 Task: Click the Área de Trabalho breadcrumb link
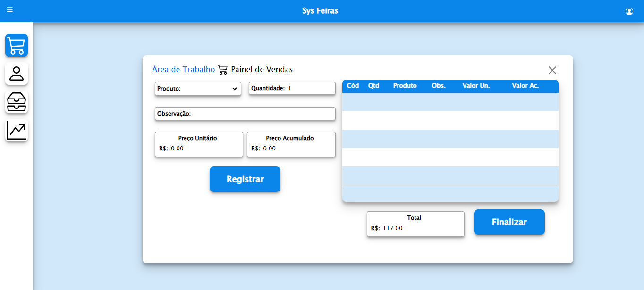click(x=183, y=70)
